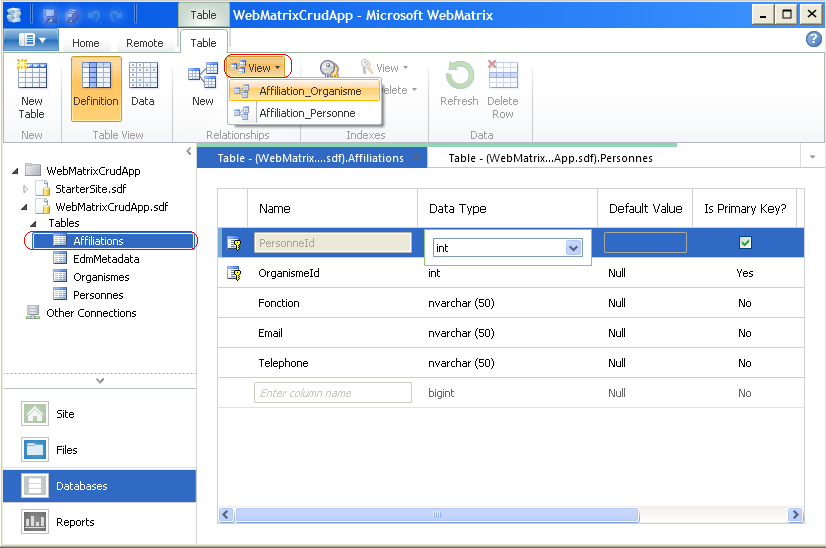Click the New Table ribbon icon
This screenshot has width=826, height=548.
pyautogui.click(x=32, y=90)
